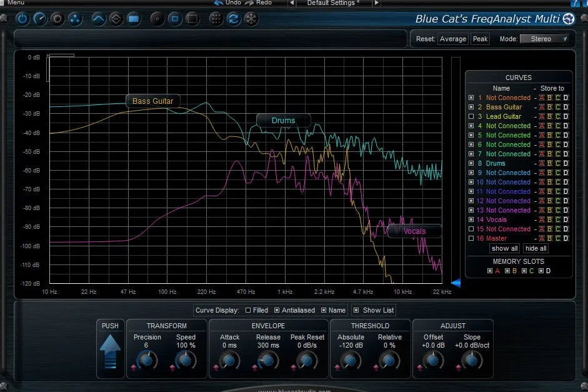Click the power/bypass icon in the toolbar
Viewport: 588px width, 392px height.
[x=22, y=19]
